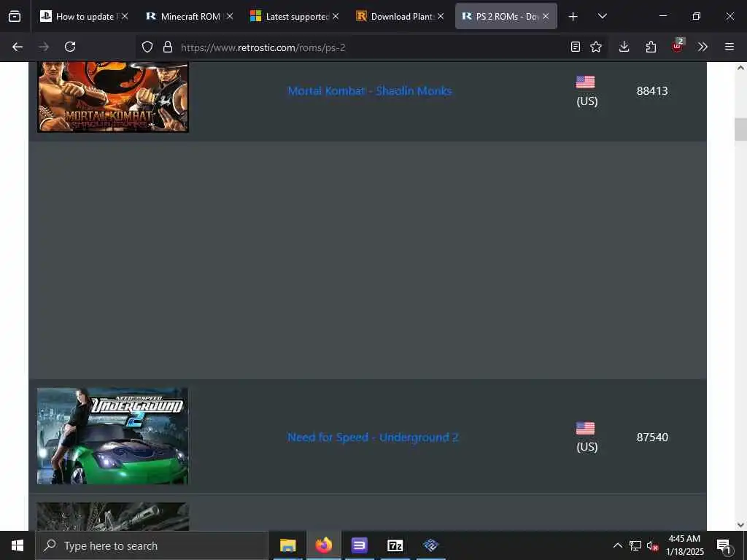Go forward one page
The height and width of the screenshot is (560, 747).
point(44,47)
